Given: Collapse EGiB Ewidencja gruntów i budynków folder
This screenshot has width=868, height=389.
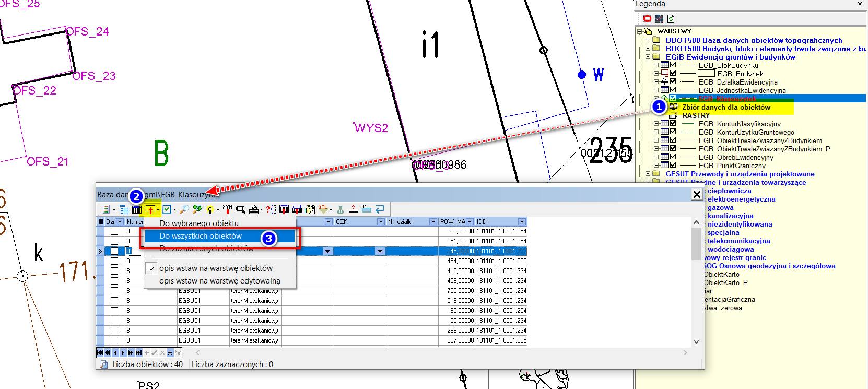Looking at the screenshot, I should coord(648,57).
